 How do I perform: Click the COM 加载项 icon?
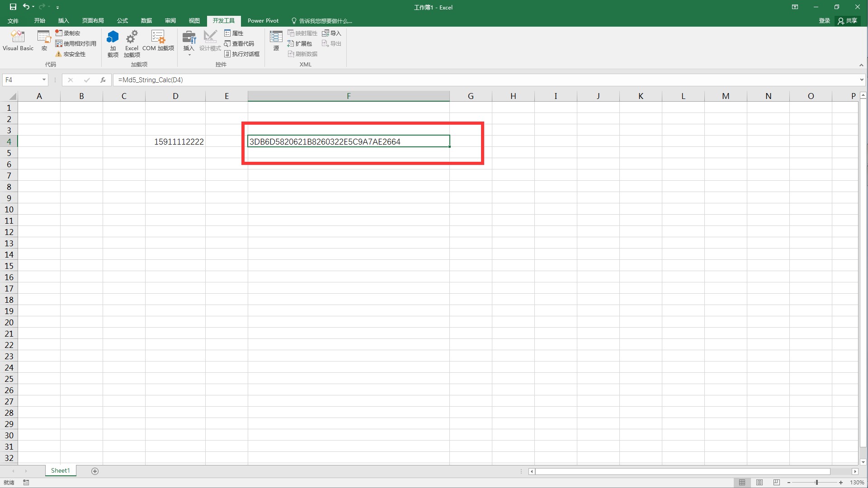pyautogui.click(x=158, y=41)
